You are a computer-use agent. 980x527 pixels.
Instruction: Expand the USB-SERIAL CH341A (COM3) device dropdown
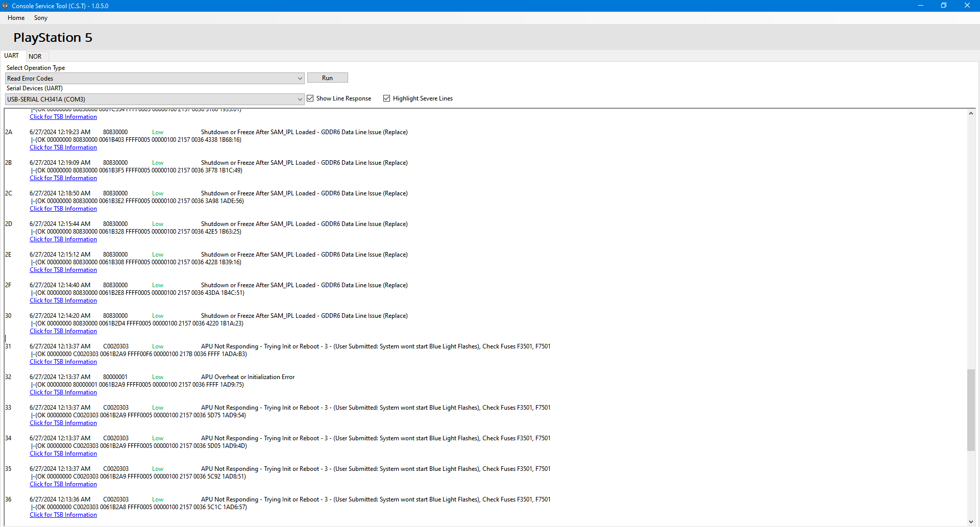(155, 99)
